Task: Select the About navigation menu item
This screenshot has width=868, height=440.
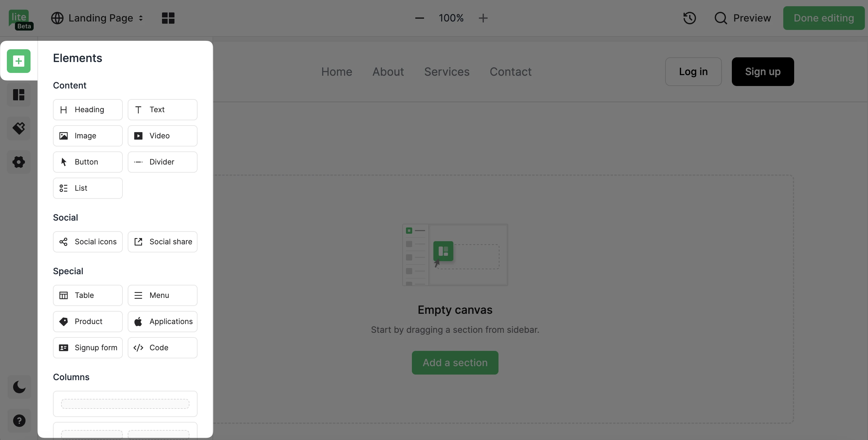Action: click(388, 71)
